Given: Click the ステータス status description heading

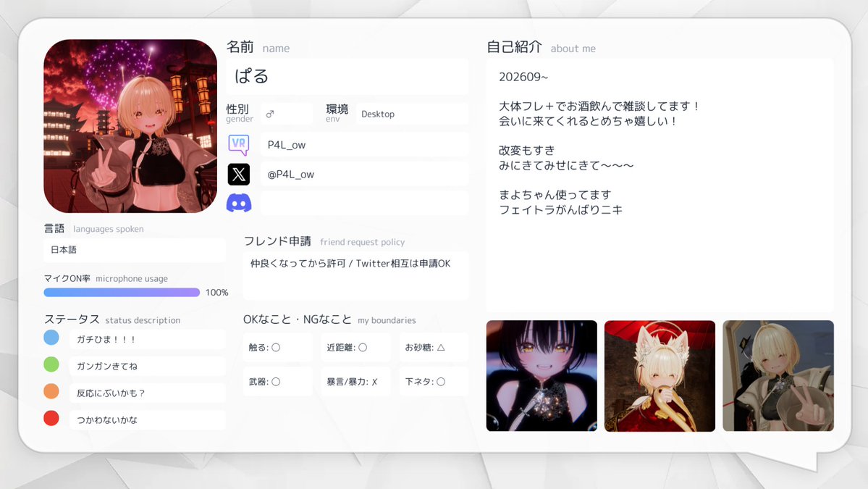Looking at the screenshot, I should [x=112, y=319].
